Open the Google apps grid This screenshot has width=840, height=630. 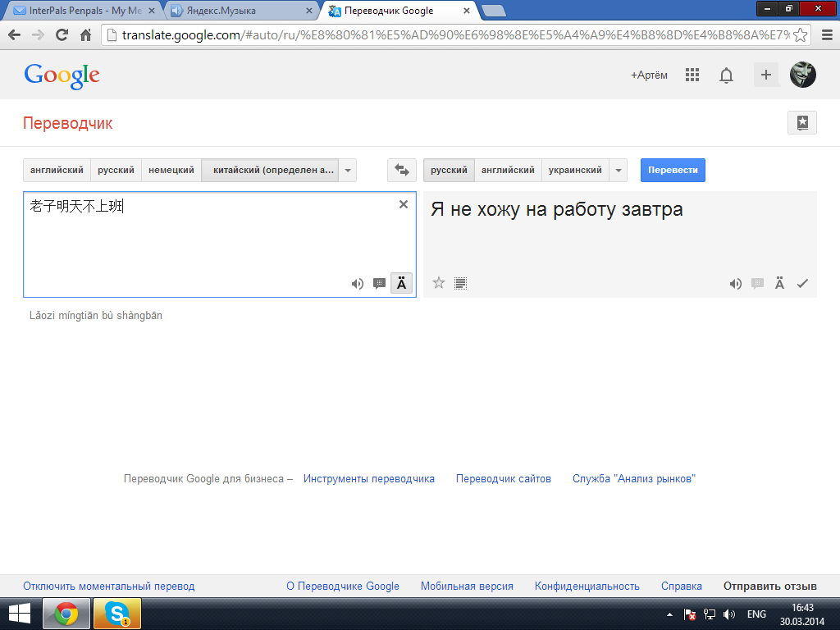tap(692, 75)
